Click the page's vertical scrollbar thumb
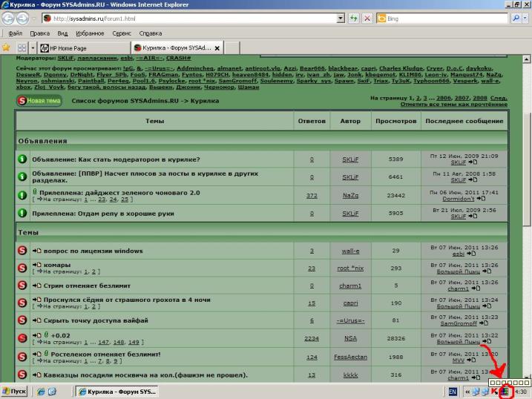This screenshot has height=399, width=532. point(526,170)
